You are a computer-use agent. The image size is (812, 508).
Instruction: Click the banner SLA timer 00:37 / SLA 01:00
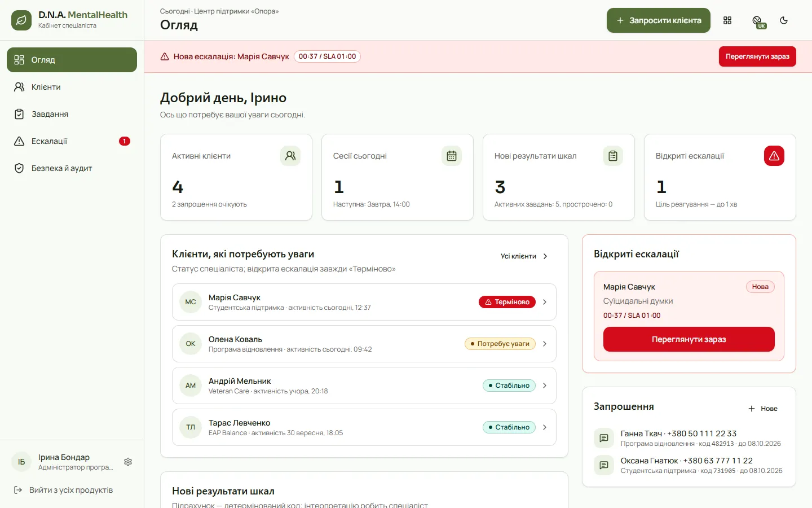click(x=327, y=56)
